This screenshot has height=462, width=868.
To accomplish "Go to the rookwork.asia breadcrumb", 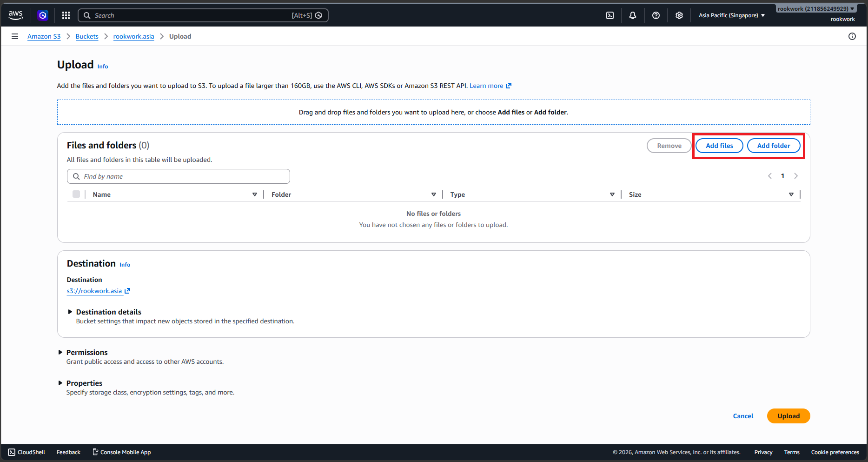I will 134,36.
